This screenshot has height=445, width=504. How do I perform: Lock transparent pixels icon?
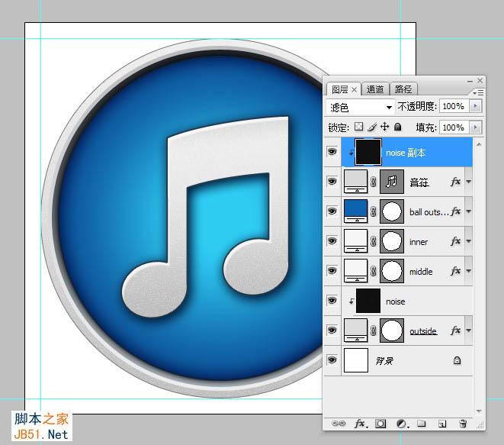coord(358,127)
